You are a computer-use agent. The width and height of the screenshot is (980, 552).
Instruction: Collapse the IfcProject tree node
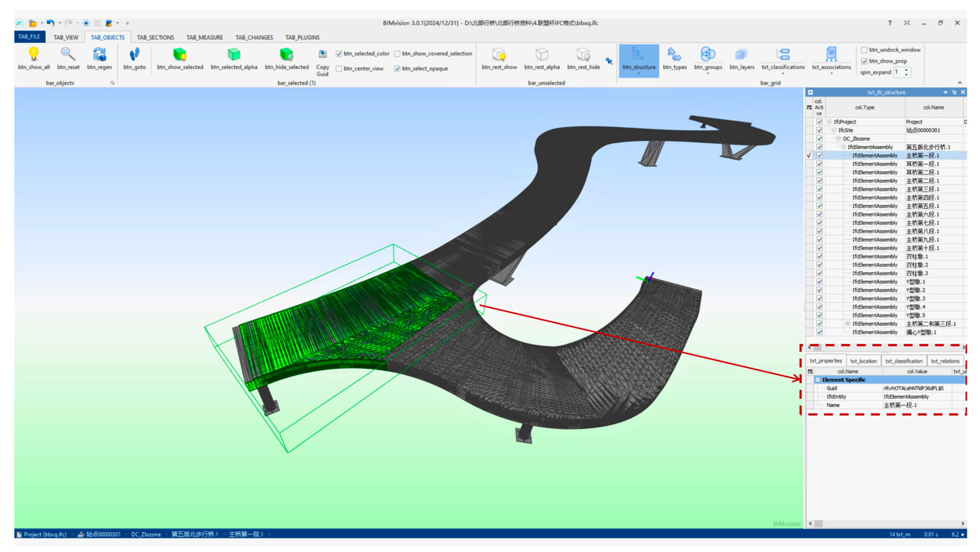pyautogui.click(x=829, y=122)
